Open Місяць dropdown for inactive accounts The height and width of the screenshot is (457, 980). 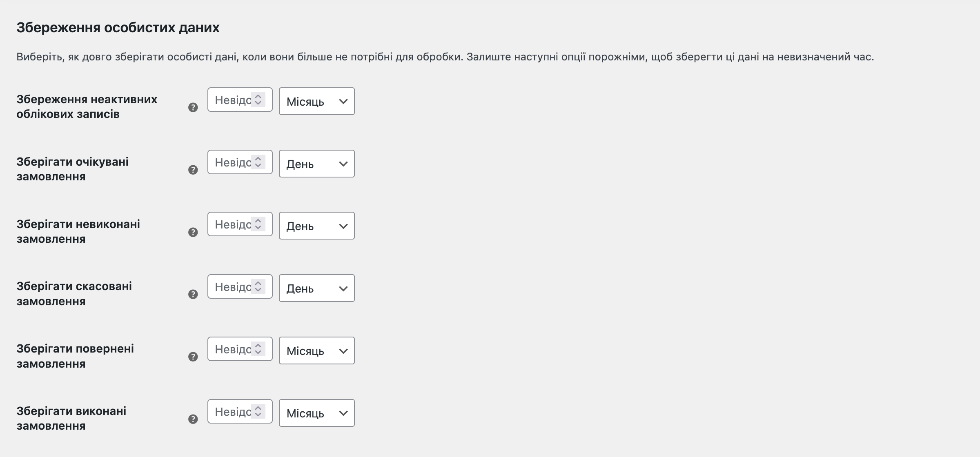[x=317, y=101]
